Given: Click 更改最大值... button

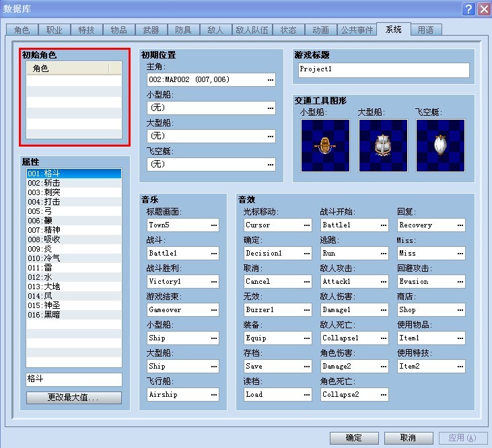Looking at the screenshot, I should (74, 398).
